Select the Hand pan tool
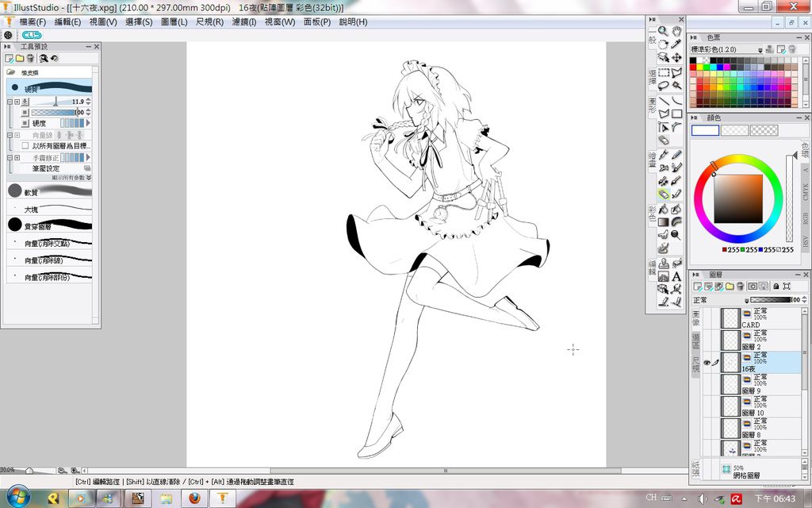The height and width of the screenshot is (508, 812). [677, 31]
